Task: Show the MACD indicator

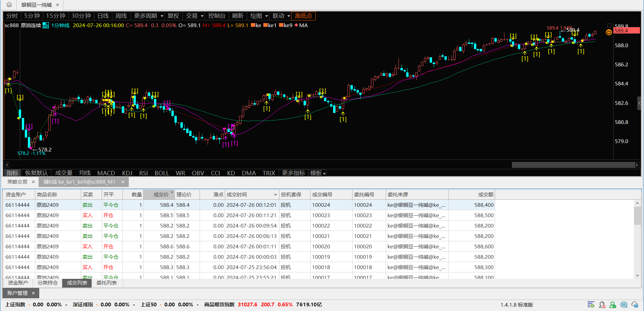Action: [106, 173]
